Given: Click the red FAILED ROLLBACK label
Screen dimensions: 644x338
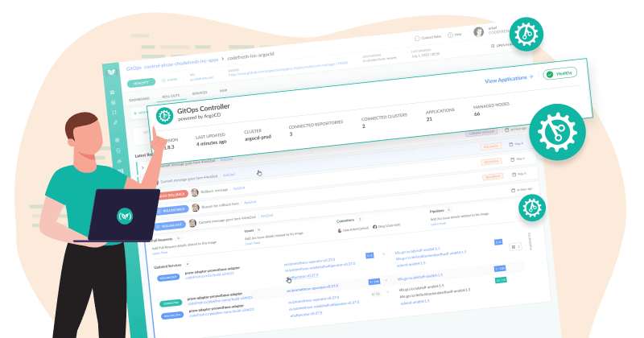Looking at the screenshot, I should [172, 195].
